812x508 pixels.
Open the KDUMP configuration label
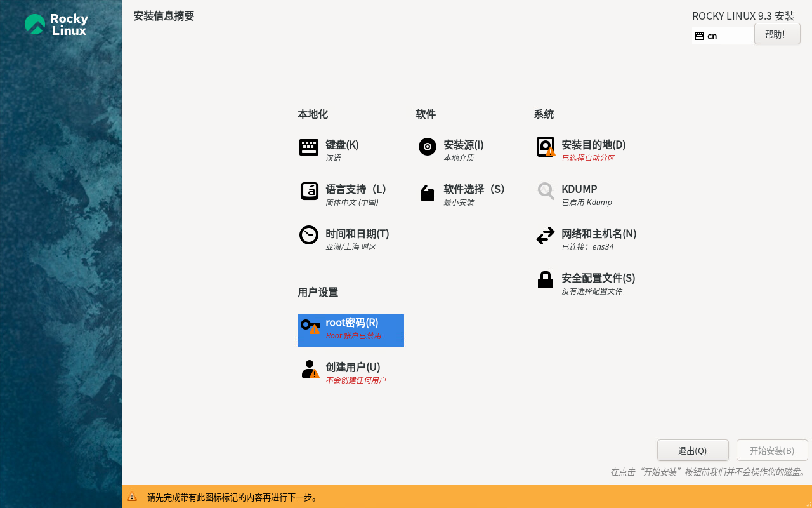click(x=579, y=189)
